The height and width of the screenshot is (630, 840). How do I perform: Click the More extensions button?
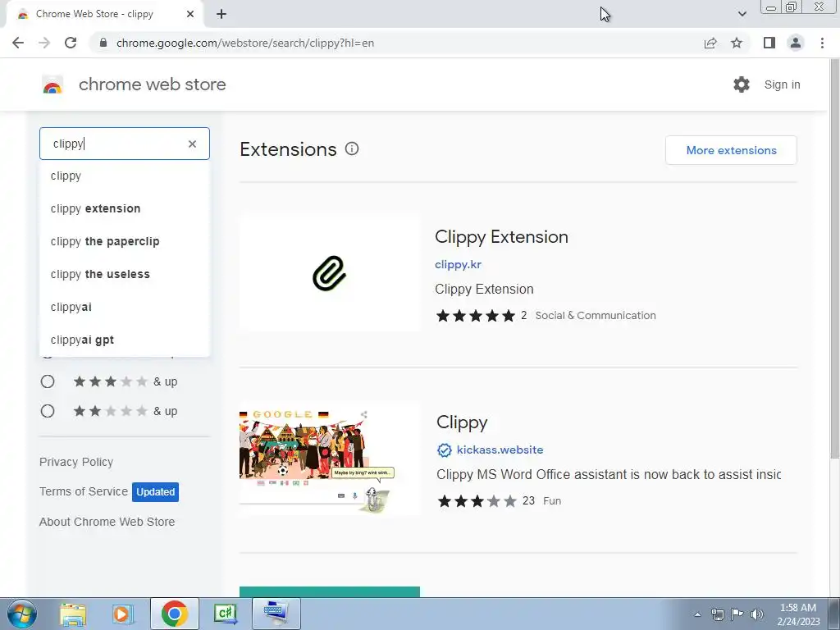click(x=731, y=151)
